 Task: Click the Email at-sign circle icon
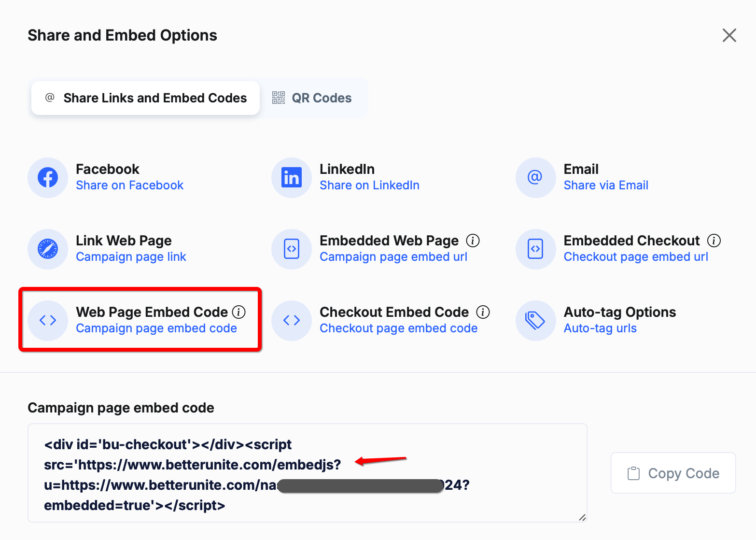click(535, 177)
